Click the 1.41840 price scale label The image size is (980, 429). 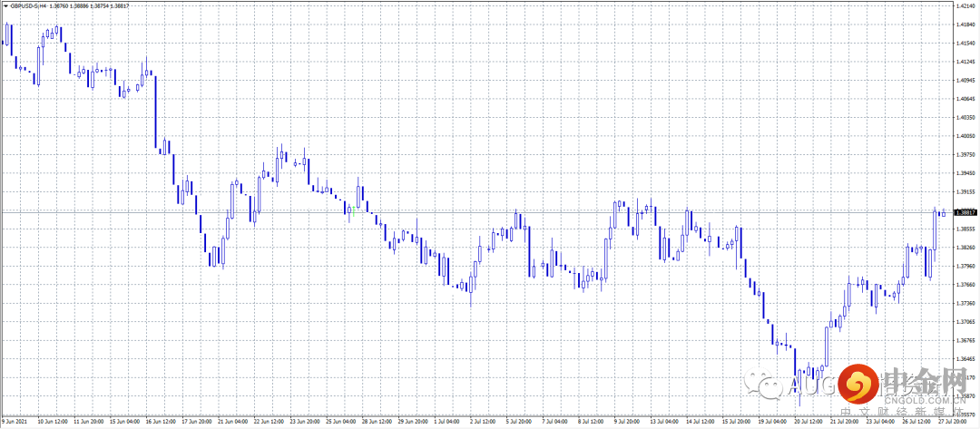click(965, 25)
